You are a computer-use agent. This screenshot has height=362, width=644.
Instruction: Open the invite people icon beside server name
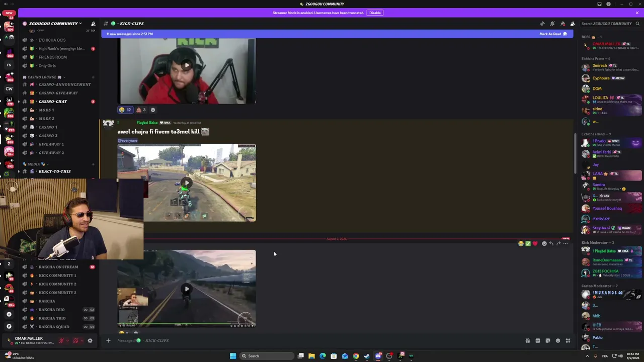pyautogui.click(x=93, y=24)
